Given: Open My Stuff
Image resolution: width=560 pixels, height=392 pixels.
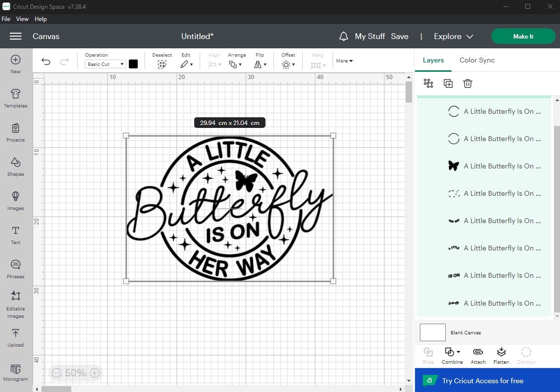Looking at the screenshot, I should tap(370, 36).
